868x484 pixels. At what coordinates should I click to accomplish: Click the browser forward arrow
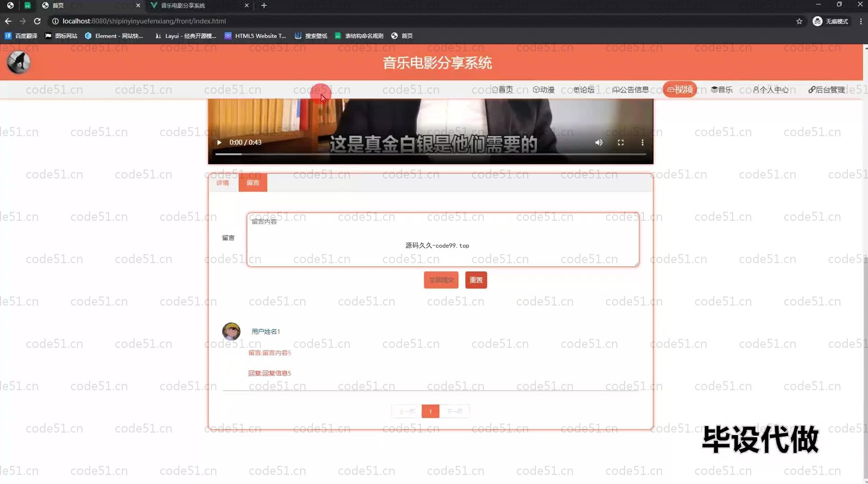coord(23,21)
